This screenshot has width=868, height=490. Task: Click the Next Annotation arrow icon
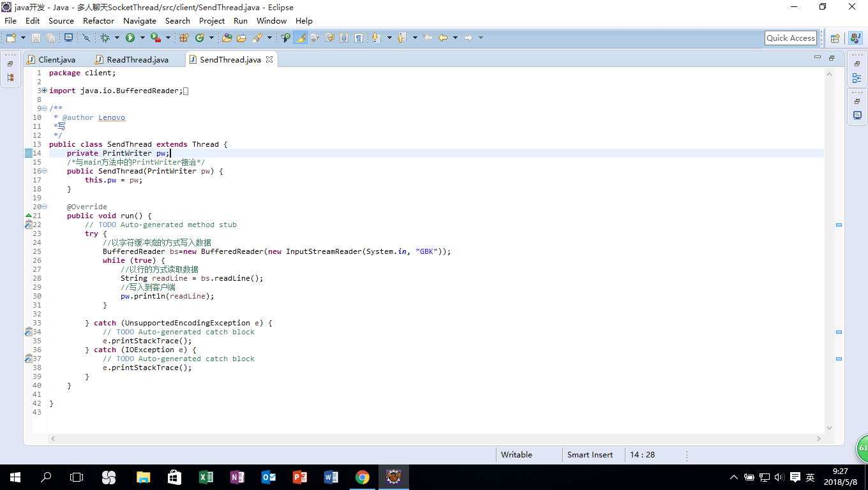pos(375,38)
